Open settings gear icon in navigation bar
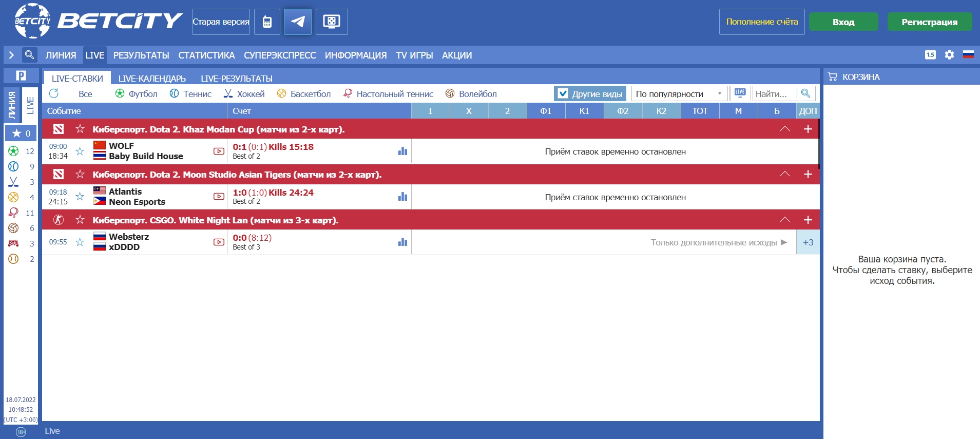This screenshot has width=980, height=439. [x=949, y=55]
